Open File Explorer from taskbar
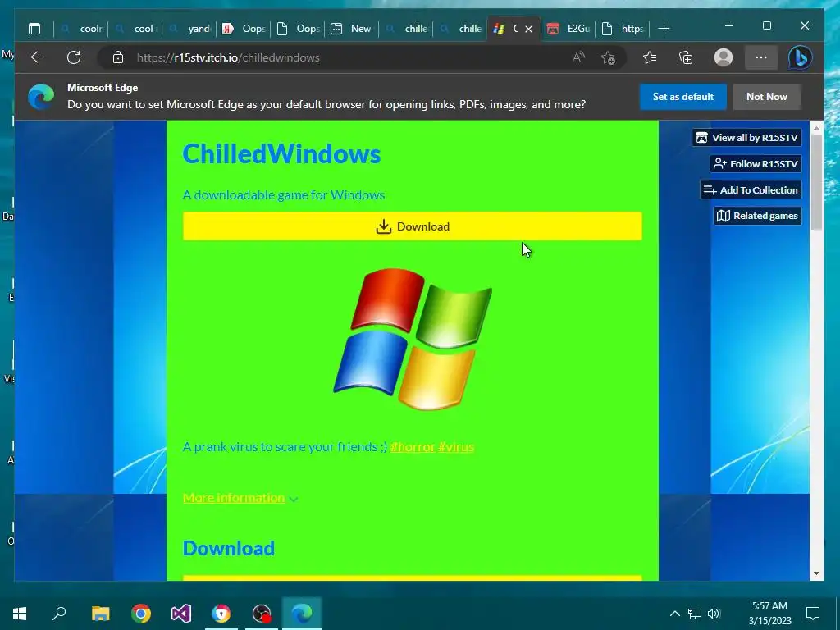Viewport: 840px width, 630px height. pos(100,613)
